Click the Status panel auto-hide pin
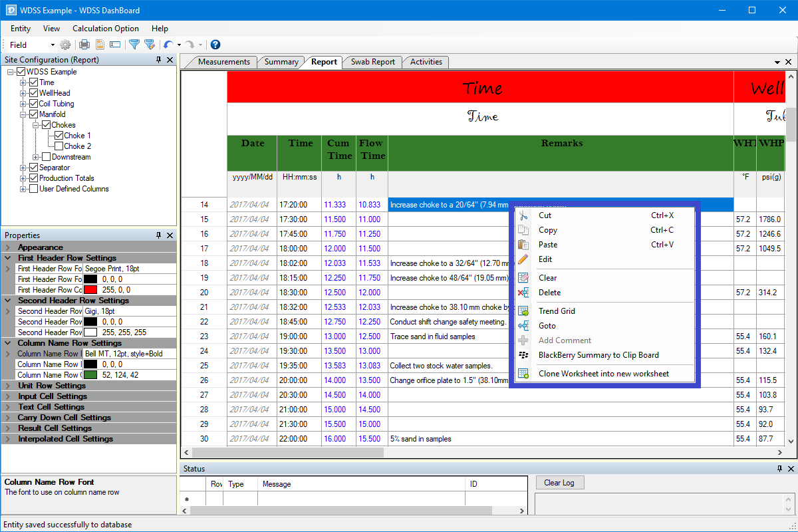 [x=779, y=469]
